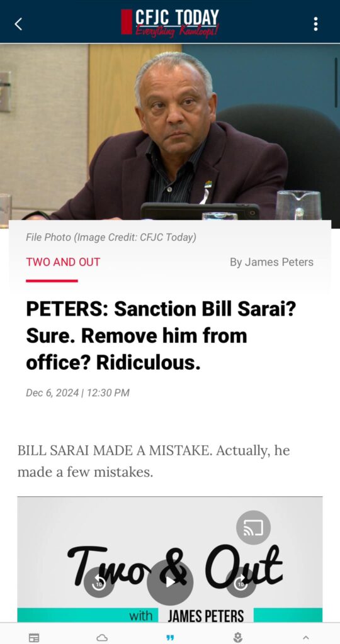Viewport: 340px width, 644px height.
Task: Open the badge icon tab
Action: [x=237, y=638]
